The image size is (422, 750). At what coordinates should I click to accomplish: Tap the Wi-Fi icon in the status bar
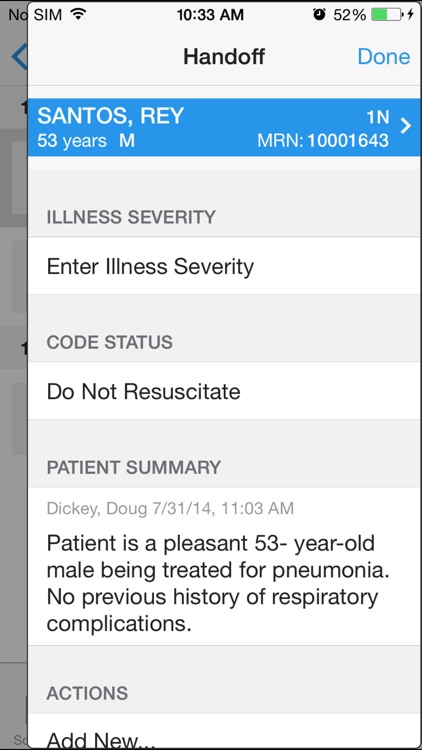(77, 14)
